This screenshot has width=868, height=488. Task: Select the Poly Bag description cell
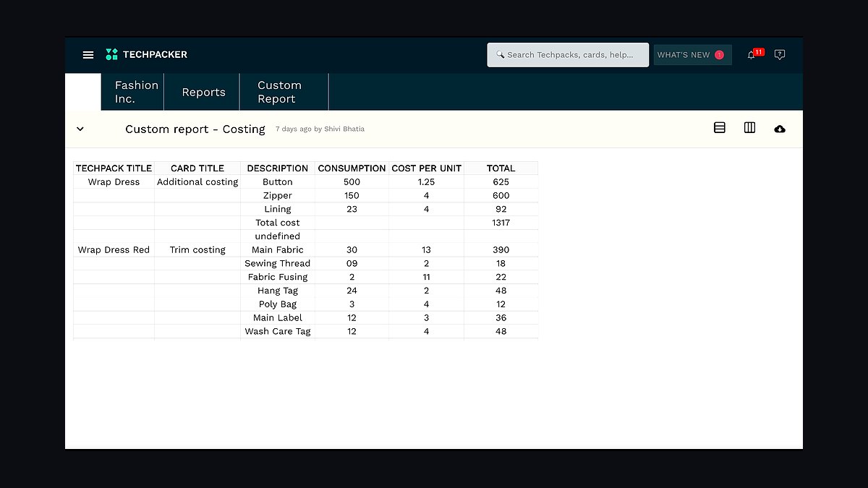tap(278, 304)
